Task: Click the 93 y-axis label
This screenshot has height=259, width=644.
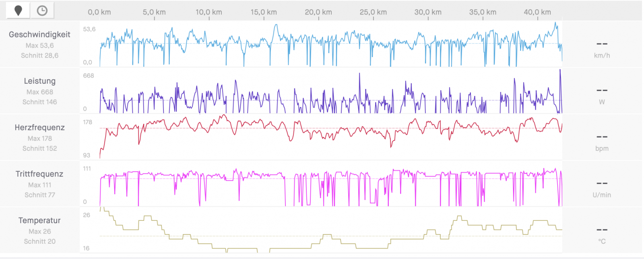Action: tap(87, 155)
